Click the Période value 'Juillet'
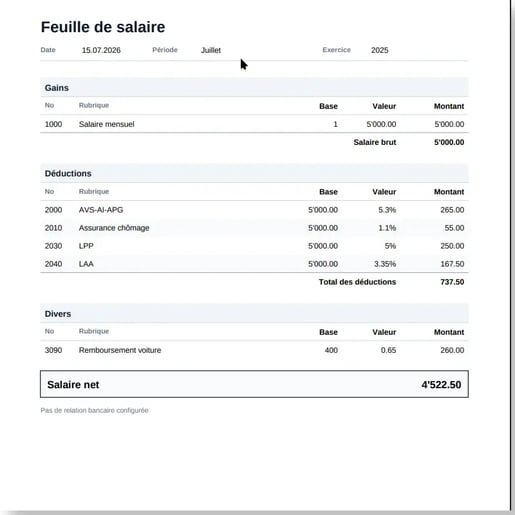The width and height of the screenshot is (515, 515). tap(211, 50)
